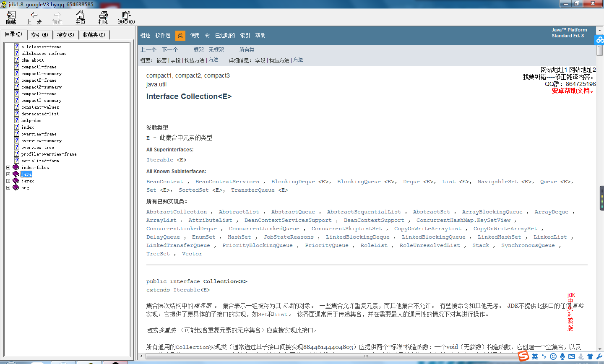The height and width of the screenshot is (364, 604).
Task: Click the java package book icon in the tree
Action: pyautogui.click(x=16, y=174)
